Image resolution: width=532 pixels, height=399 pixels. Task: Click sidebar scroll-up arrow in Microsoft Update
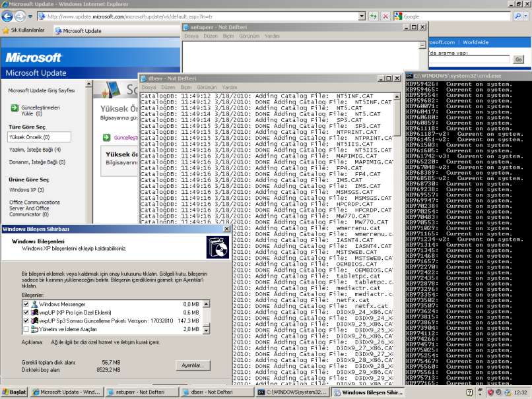[x=88, y=83]
